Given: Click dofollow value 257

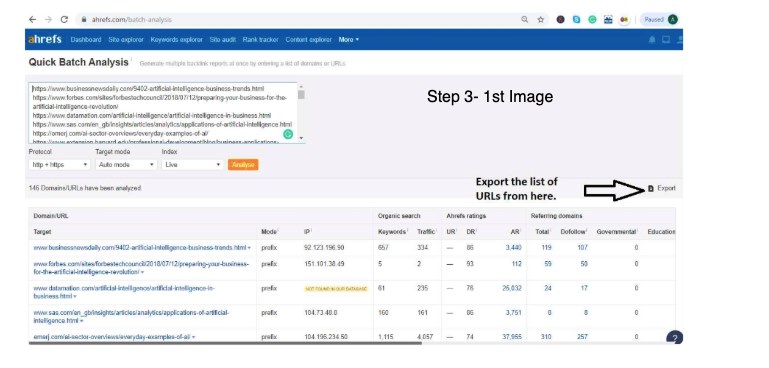Looking at the screenshot, I should pyautogui.click(x=582, y=337).
